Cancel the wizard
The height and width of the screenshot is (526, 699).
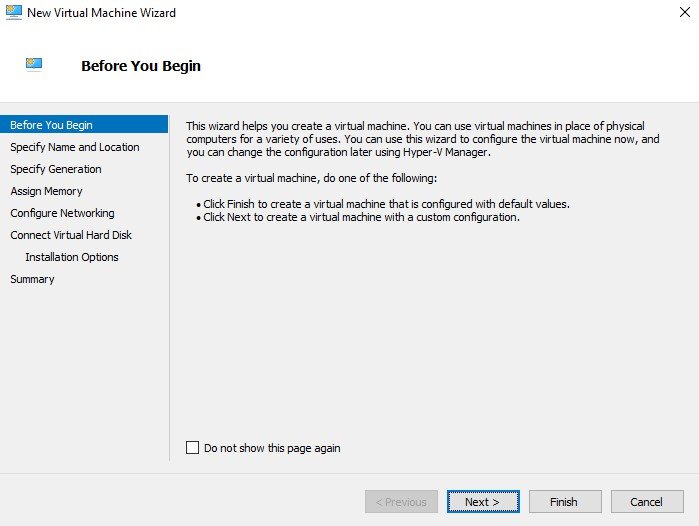pos(647,502)
